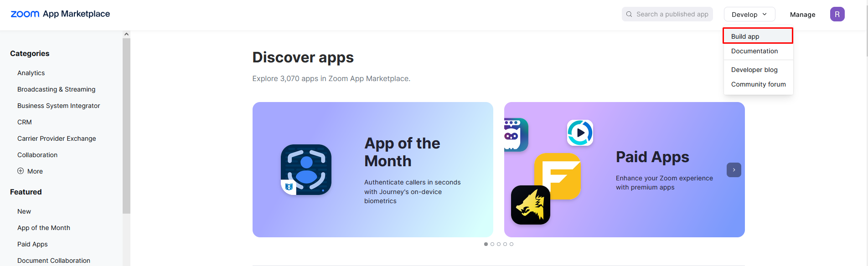Advance carousel with right arrow button
The image size is (868, 266).
(734, 170)
